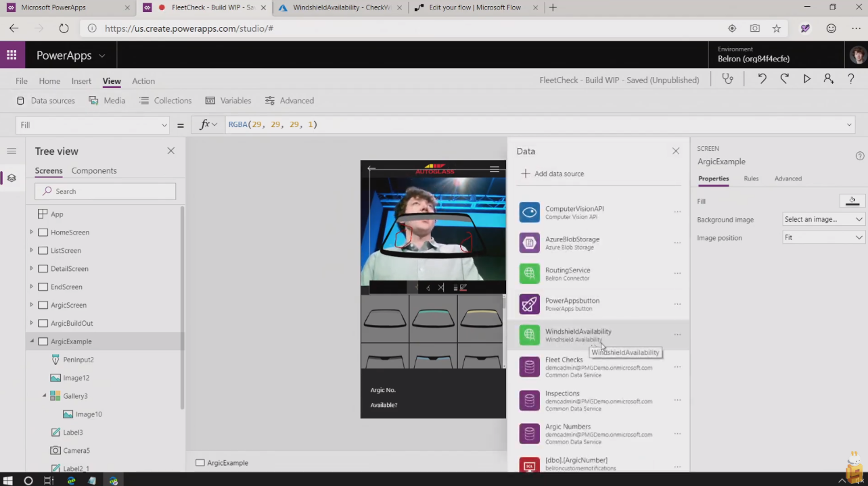Image resolution: width=868 pixels, height=486 pixels.
Task: Close the Data panel
Action: (675, 151)
